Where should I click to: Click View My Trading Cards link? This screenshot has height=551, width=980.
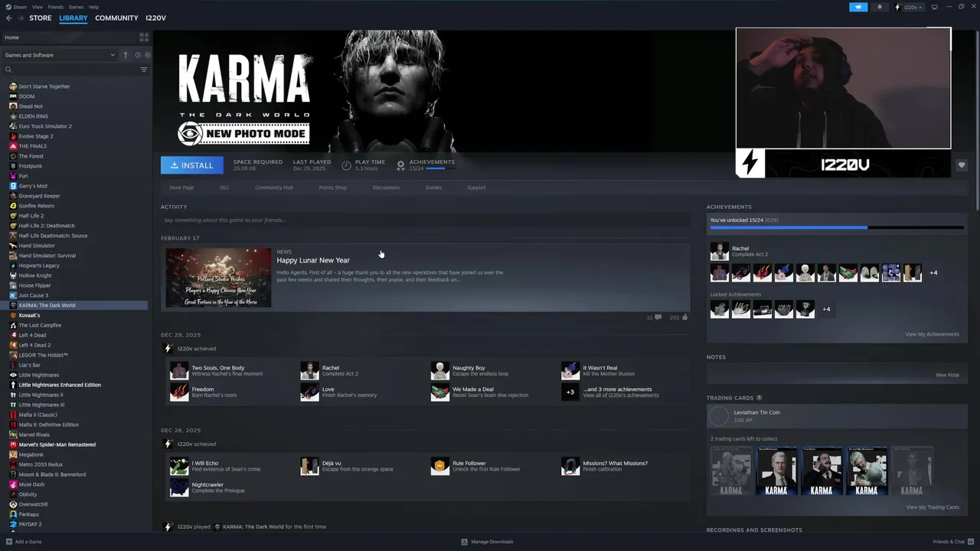(933, 507)
